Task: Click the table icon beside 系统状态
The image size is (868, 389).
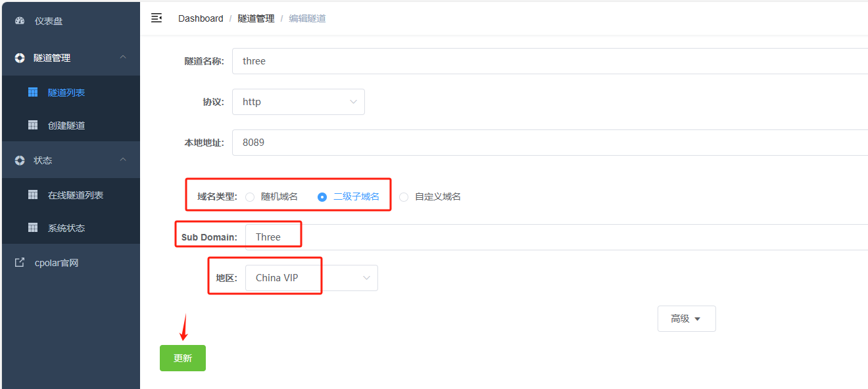Action: click(33, 228)
